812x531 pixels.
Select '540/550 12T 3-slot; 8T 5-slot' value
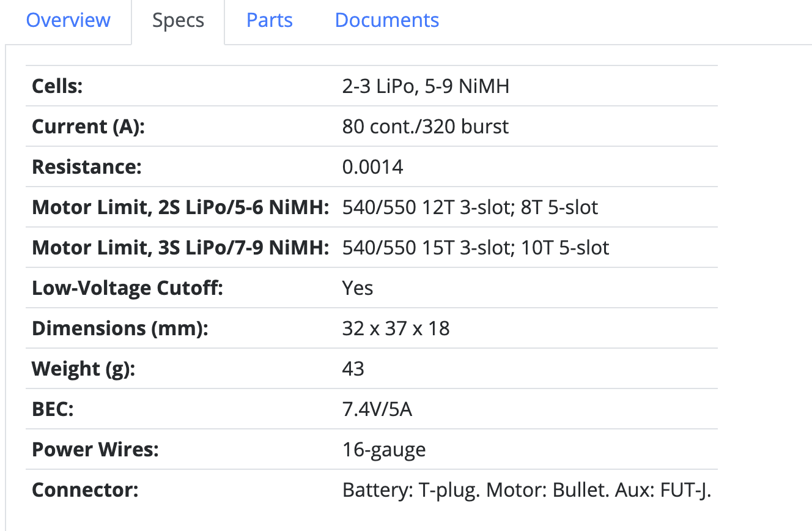(x=470, y=207)
